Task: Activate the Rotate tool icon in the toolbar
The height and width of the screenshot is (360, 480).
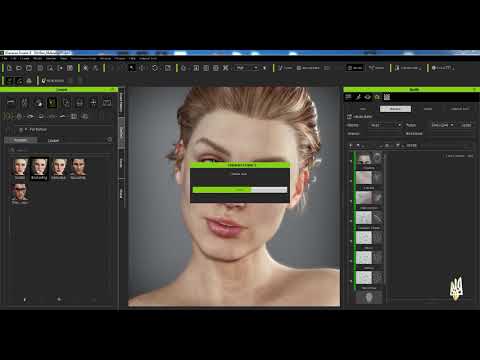Action: (155, 68)
